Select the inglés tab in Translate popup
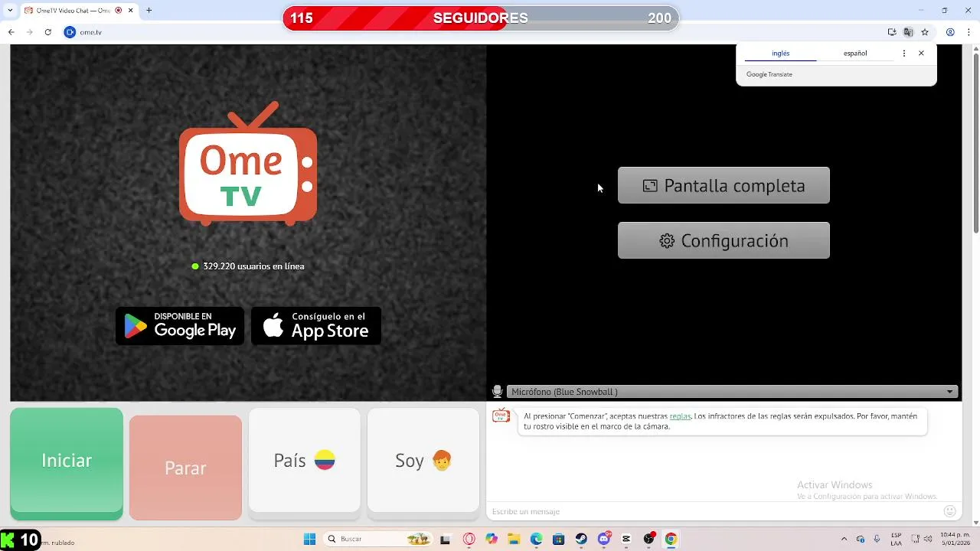The image size is (980, 551). (780, 54)
